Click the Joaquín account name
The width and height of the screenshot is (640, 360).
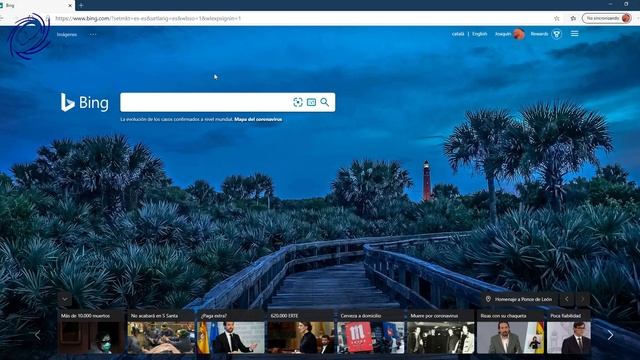point(503,34)
